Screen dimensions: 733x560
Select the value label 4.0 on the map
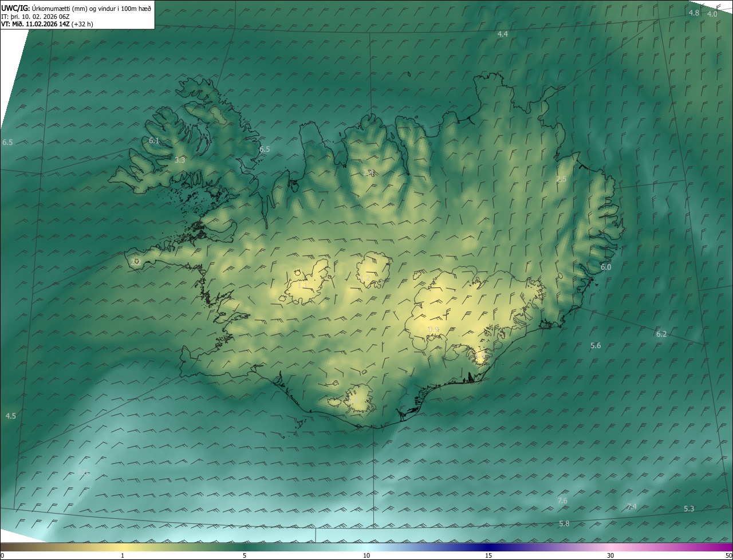[712, 14]
